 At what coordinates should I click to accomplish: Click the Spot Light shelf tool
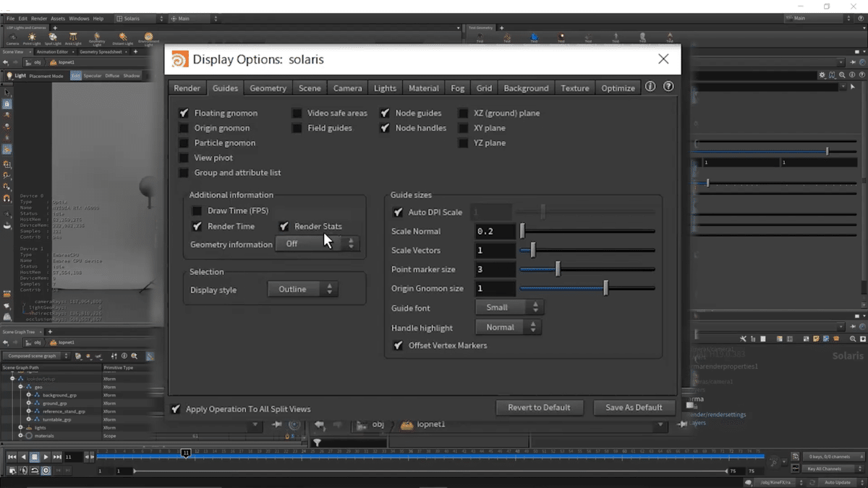pos(53,38)
